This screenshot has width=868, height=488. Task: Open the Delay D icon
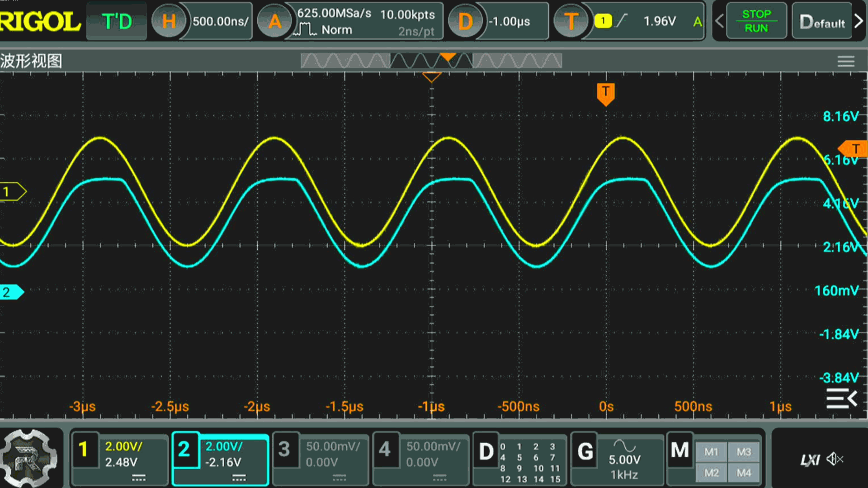[x=465, y=21]
